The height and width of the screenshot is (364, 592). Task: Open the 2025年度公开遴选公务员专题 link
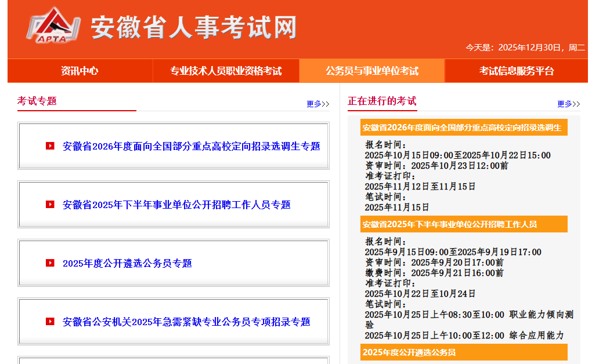pos(127,263)
